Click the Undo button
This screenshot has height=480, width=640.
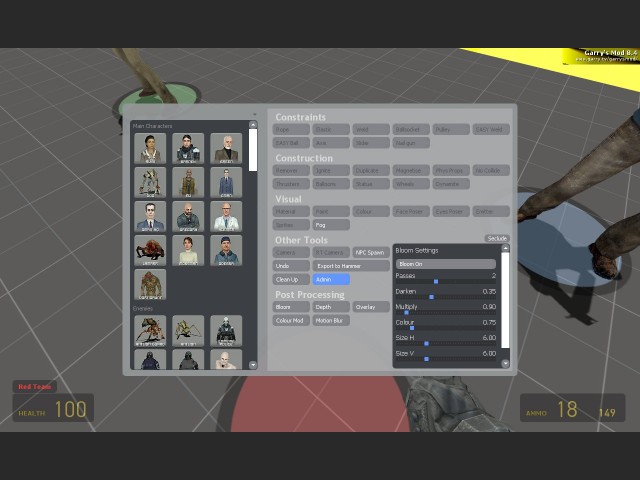pos(291,266)
